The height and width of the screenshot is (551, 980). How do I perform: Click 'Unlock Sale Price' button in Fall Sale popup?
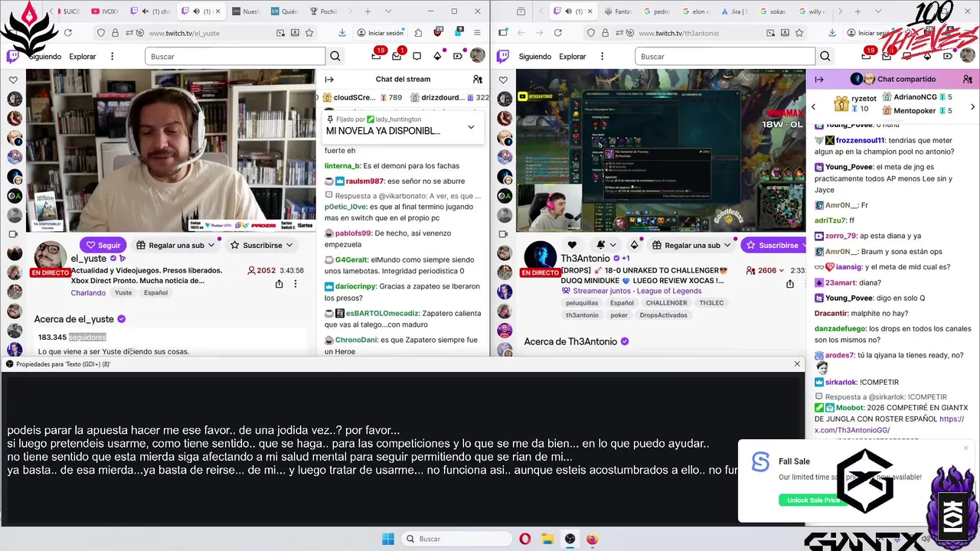click(x=813, y=500)
